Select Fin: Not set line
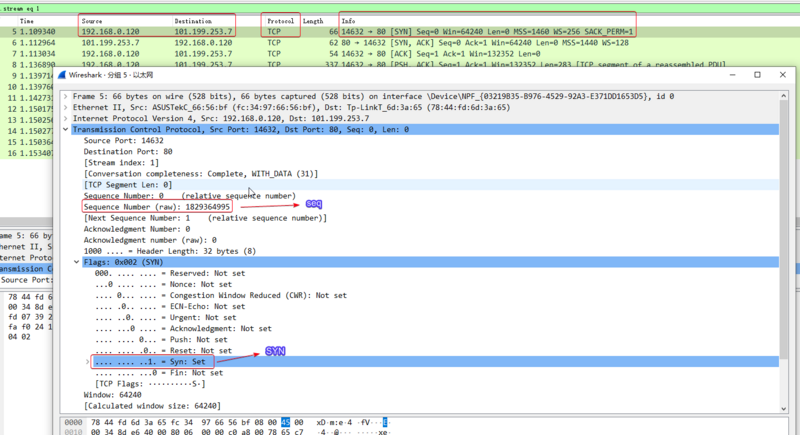The width and height of the screenshot is (800, 435). point(159,373)
